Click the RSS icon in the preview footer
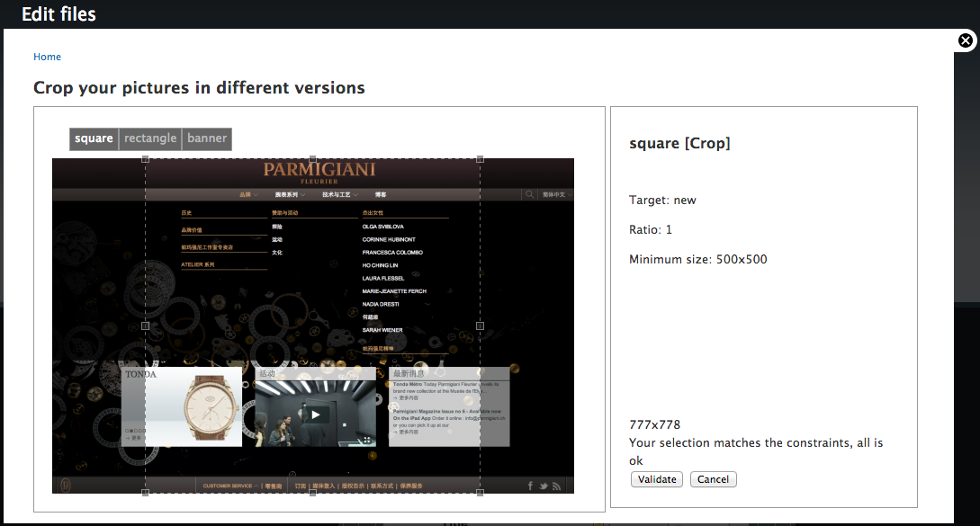The height and width of the screenshot is (526, 980). 556,486
